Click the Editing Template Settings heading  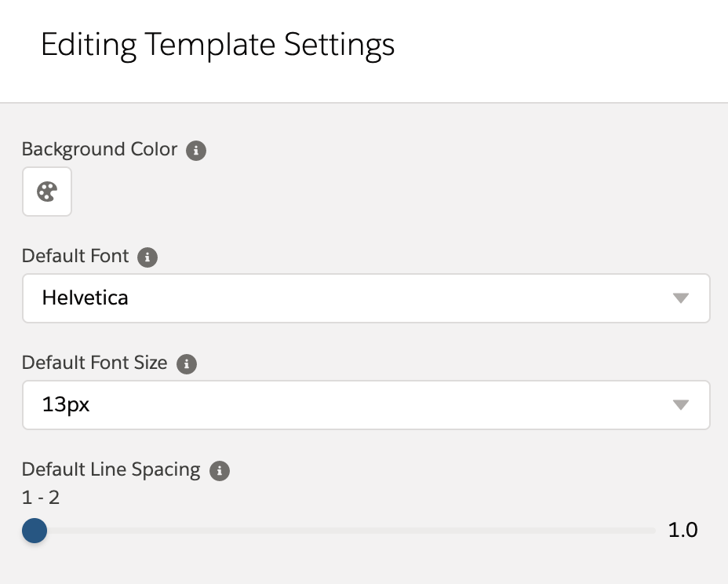pyautogui.click(x=218, y=45)
